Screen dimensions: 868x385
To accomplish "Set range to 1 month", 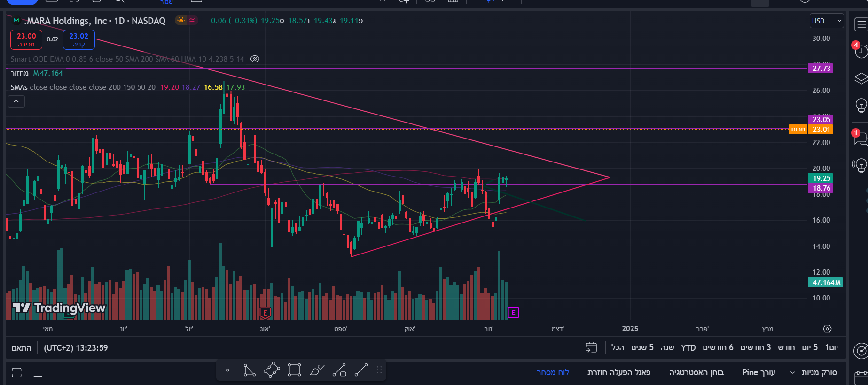I will point(786,347).
